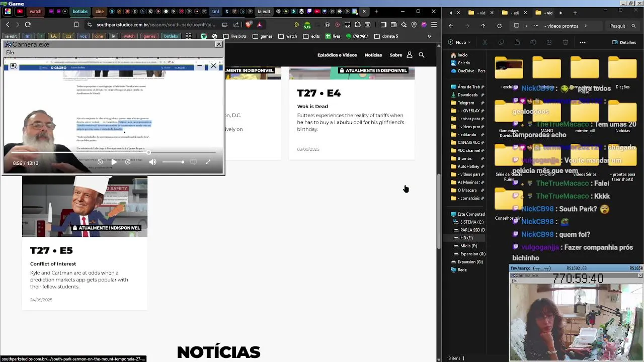The height and width of the screenshot is (362, 644).
Task: Go back in the browser
Action: pyautogui.click(x=8, y=25)
